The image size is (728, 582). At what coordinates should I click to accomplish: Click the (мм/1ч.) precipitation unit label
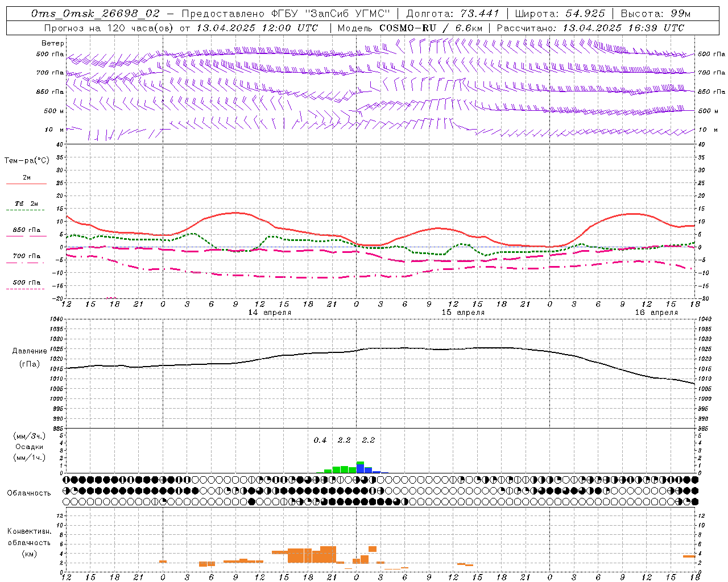pos(30,458)
